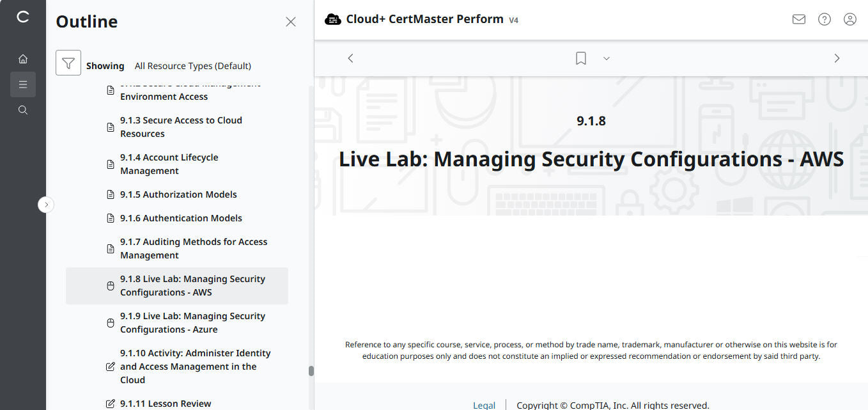
Task: Expand the collapsed side panel chevron
Action: point(45,204)
